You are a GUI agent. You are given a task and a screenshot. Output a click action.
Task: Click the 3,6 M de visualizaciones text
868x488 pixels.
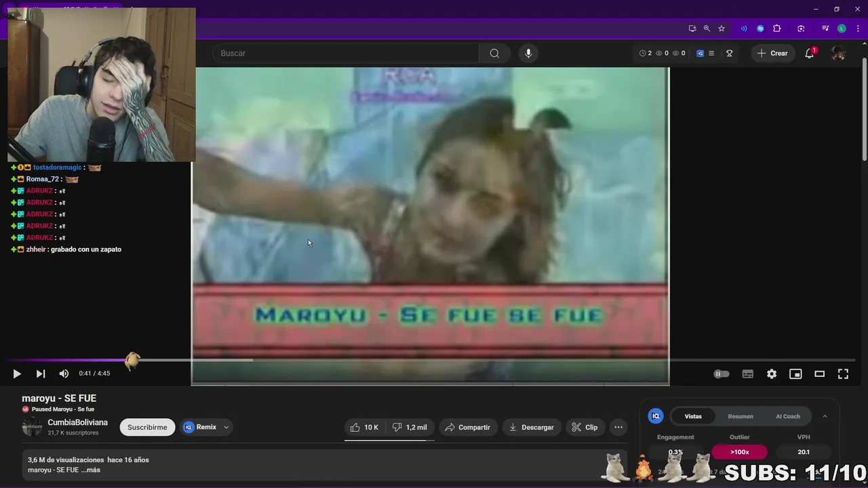tap(66, 460)
